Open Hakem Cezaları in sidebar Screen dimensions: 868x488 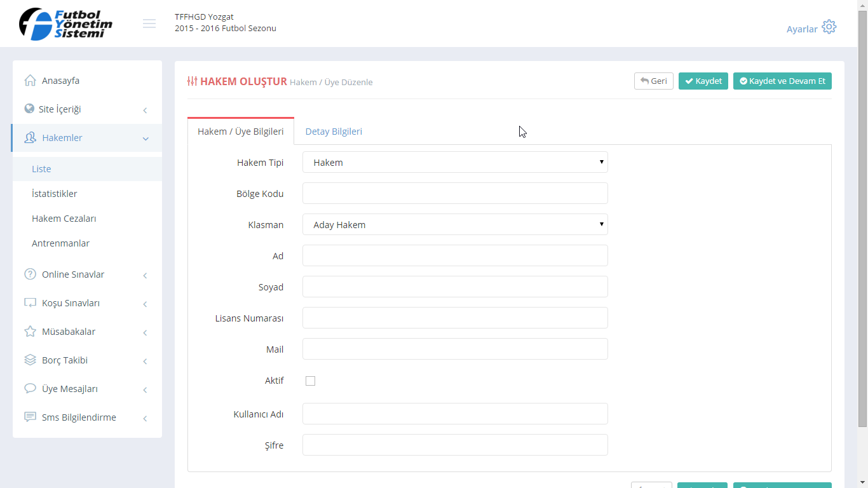(x=64, y=219)
